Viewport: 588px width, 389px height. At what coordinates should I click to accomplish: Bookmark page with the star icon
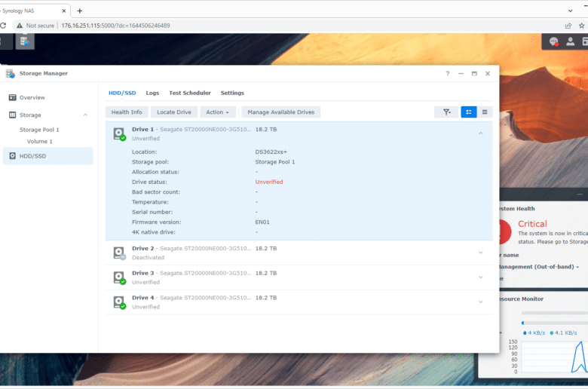(x=581, y=26)
